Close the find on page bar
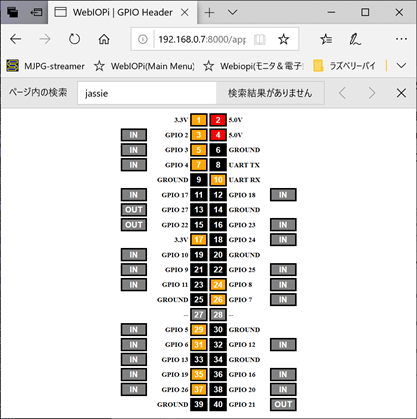 [401, 93]
